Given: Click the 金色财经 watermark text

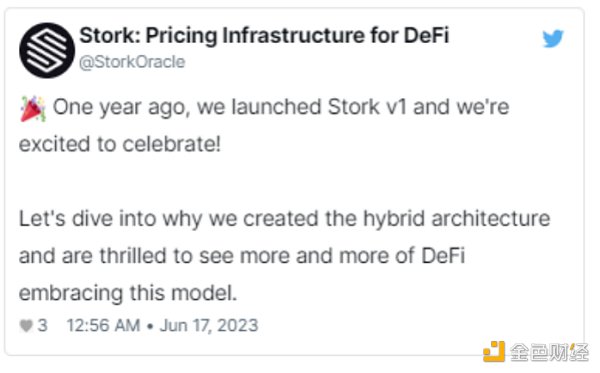Looking at the screenshot, I should (x=549, y=352).
